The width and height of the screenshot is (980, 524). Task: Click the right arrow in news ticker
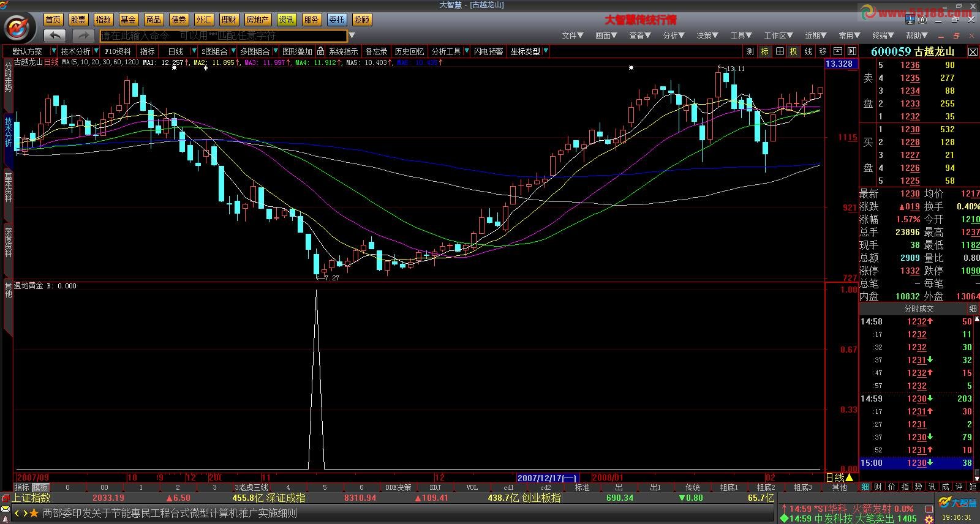(24, 513)
